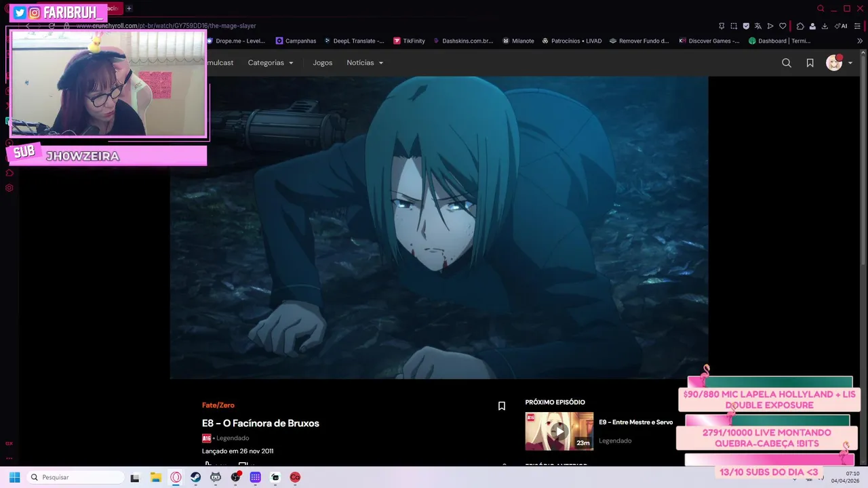Switch to Opera GX on the taskbar
Image resolution: width=868 pixels, height=488 pixels.
(176, 477)
